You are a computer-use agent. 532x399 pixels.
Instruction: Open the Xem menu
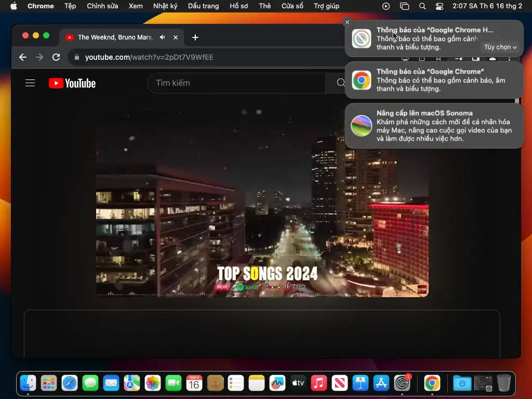(x=136, y=6)
